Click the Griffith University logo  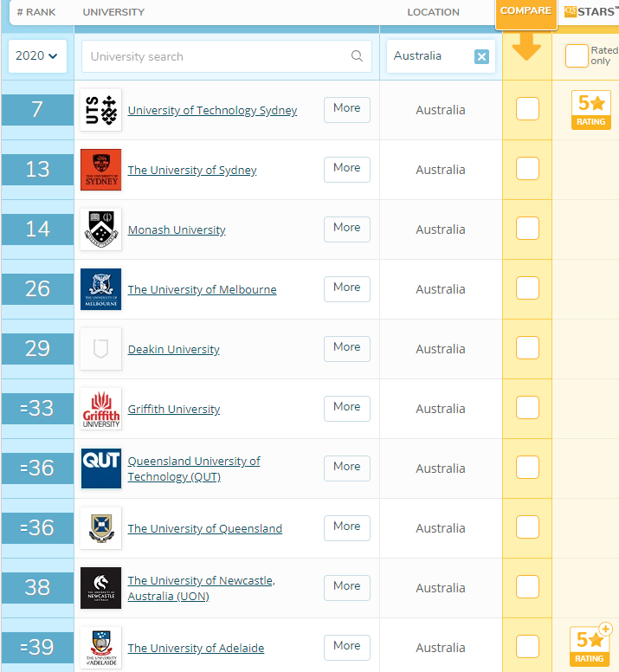coord(100,409)
